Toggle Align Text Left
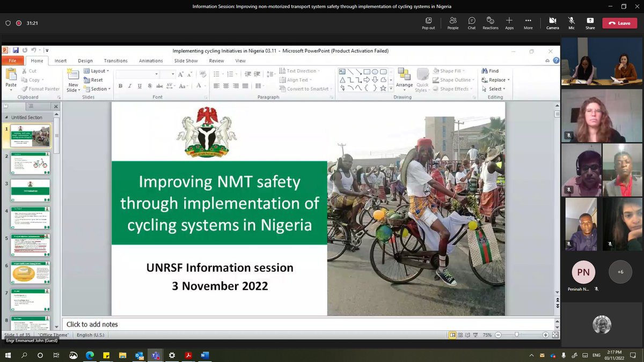The height and width of the screenshot is (362, 644). coord(216,86)
